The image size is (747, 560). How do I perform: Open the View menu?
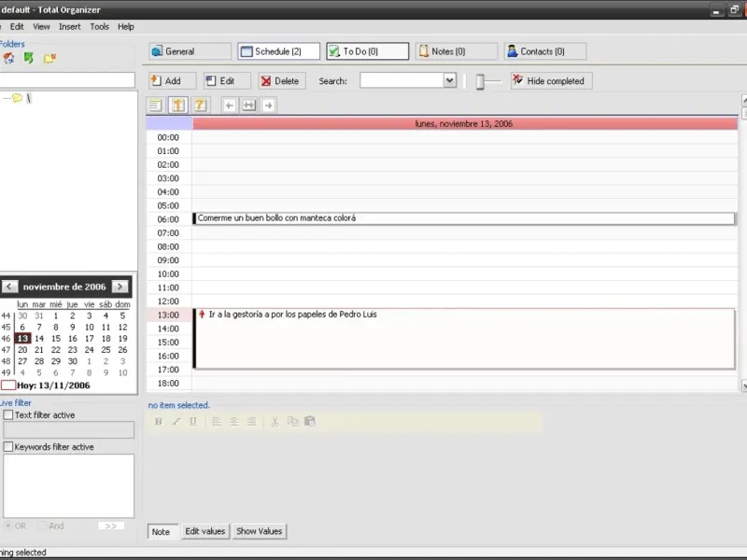[x=41, y=27]
